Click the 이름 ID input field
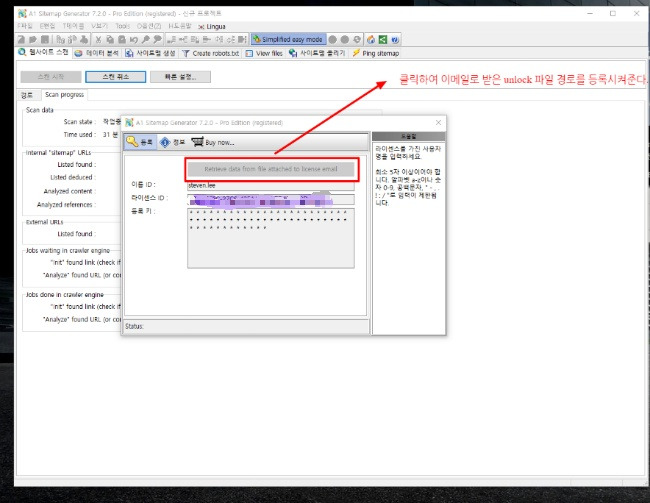This screenshot has height=503, width=650. (x=271, y=185)
